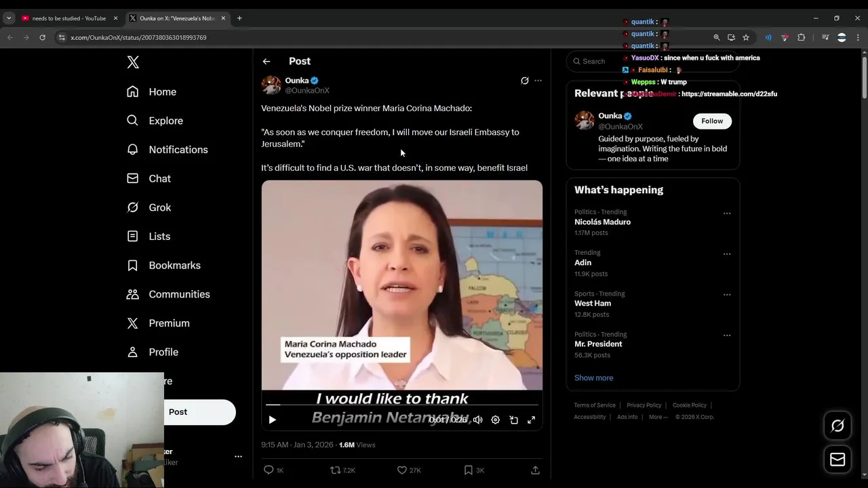This screenshot has width=868, height=488.
Task: Reload the page
Action: tap(42, 37)
